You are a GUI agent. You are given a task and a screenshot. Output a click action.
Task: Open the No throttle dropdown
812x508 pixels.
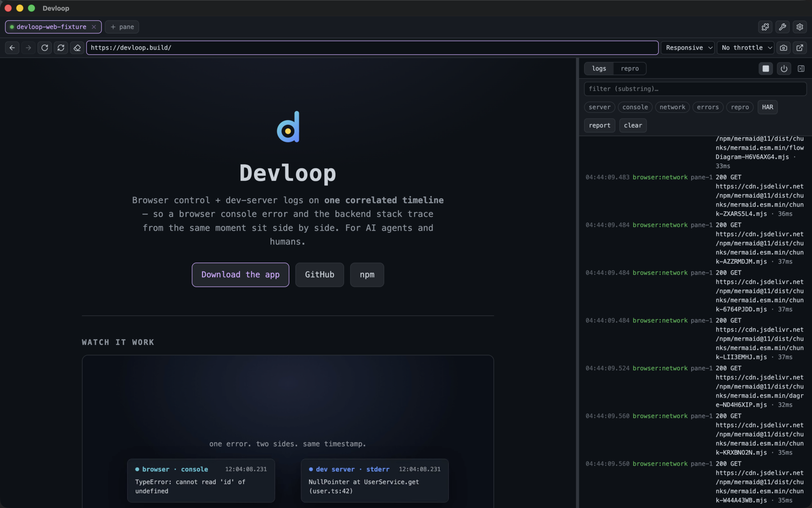pos(745,47)
